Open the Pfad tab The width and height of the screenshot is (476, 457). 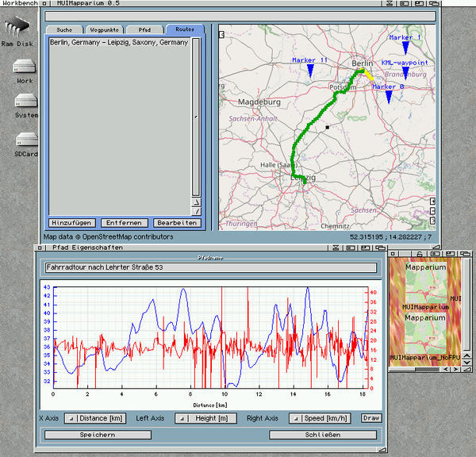tap(144, 29)
